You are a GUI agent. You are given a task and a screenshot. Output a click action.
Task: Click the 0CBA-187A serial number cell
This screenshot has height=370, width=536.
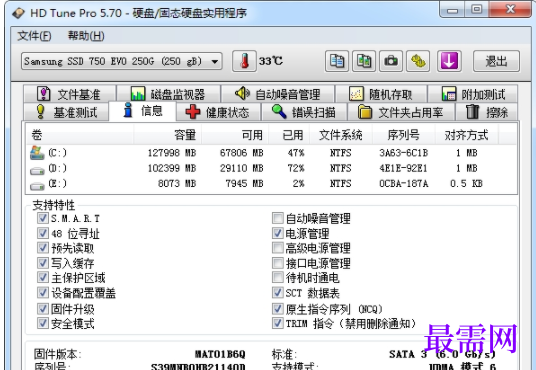(403, 184)
